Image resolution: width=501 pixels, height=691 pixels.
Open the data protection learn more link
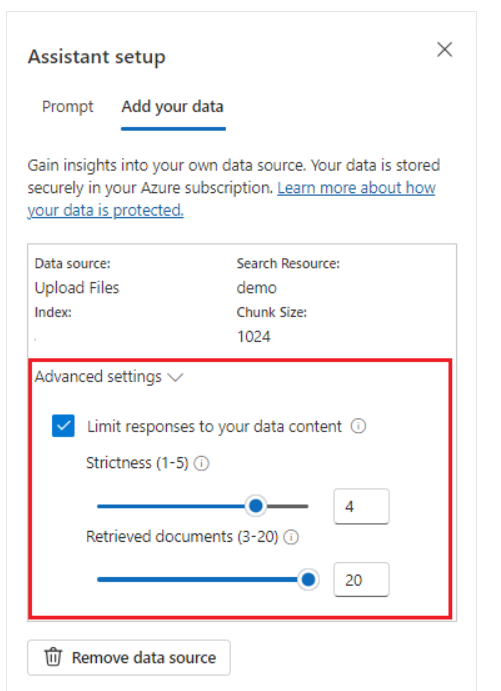coord(231,199)
